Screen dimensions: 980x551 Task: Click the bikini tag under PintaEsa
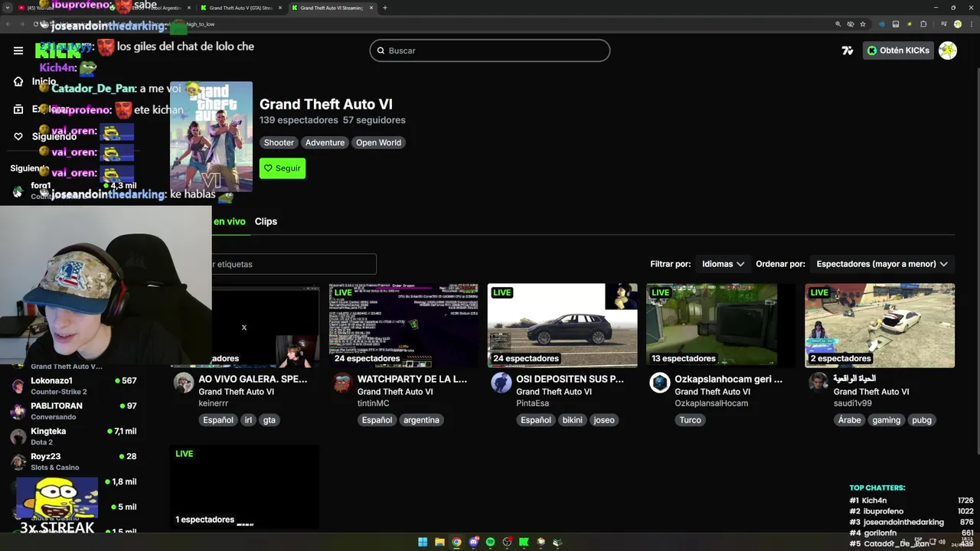point(572,420)
